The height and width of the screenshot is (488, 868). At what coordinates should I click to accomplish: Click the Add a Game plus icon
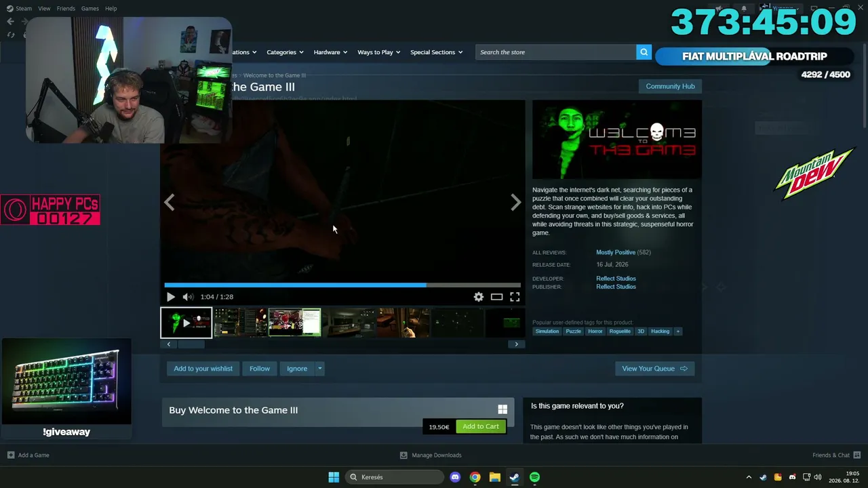point(11,455)
